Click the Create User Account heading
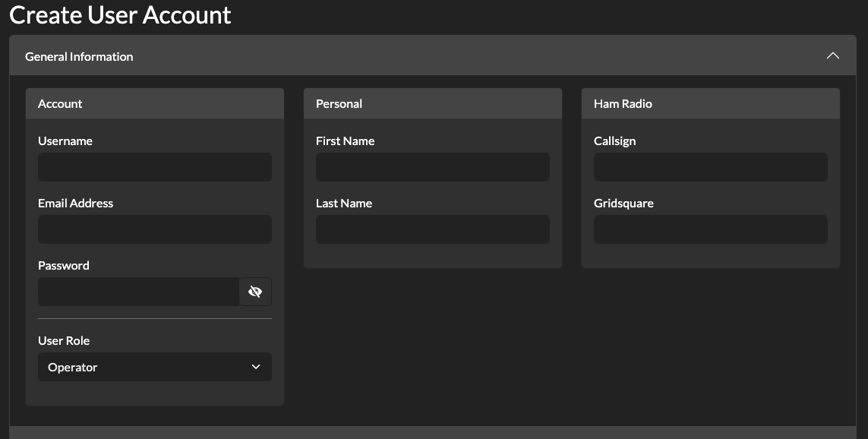 120,15
